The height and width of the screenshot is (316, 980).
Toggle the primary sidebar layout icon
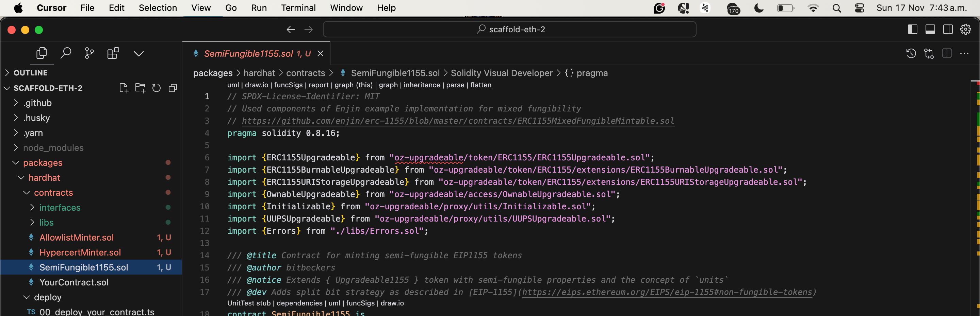pyautogui.click(x=912, y=29)
